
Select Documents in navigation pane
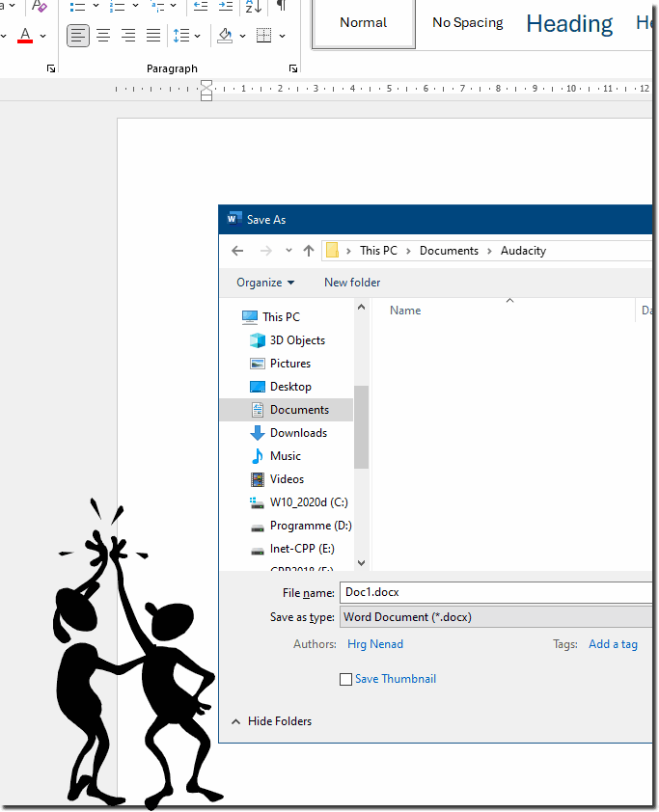click(x=287, y=410)
